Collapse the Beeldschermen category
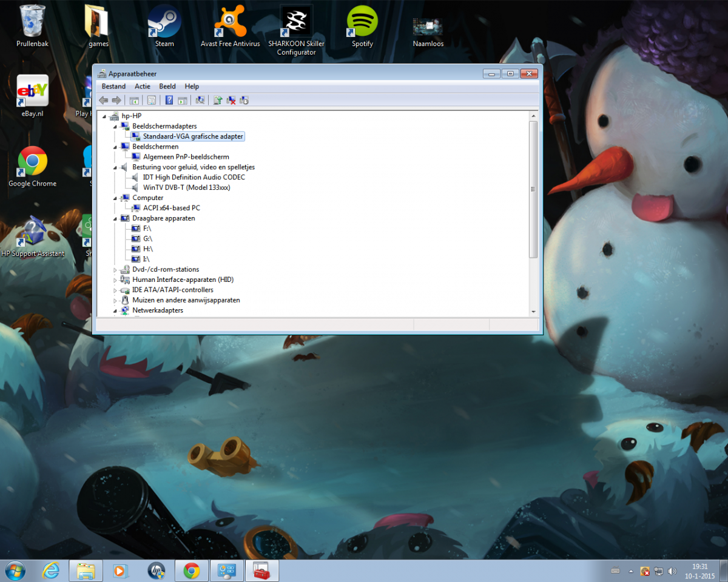Image resolution: width=728 pixels, height=582 pixels. tap(115, 147)
